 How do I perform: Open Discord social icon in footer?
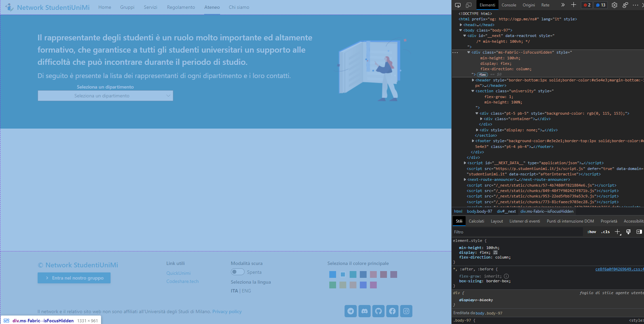click(x=365, y=311)
